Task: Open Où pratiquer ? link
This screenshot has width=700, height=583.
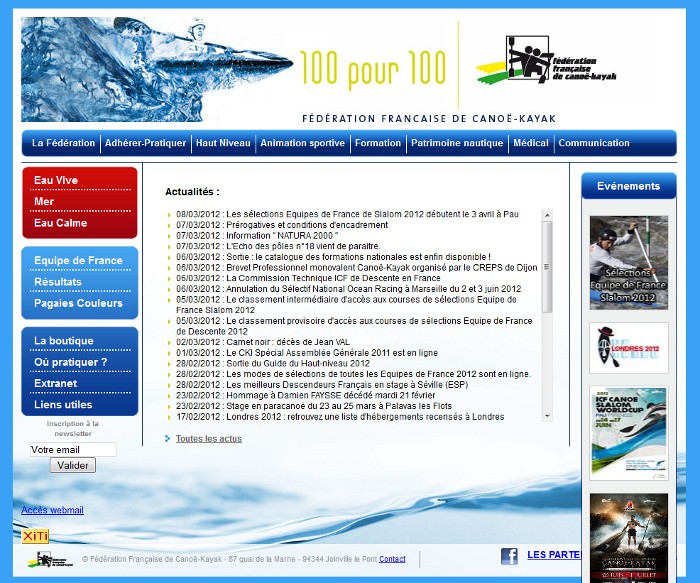Action: point(71,362)
